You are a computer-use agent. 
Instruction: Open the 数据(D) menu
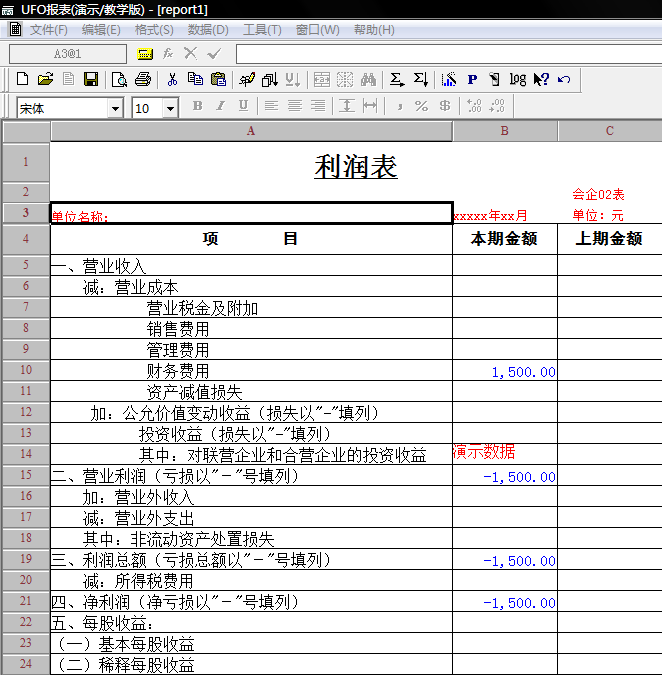pyautogui.click(x=208, y=30)
